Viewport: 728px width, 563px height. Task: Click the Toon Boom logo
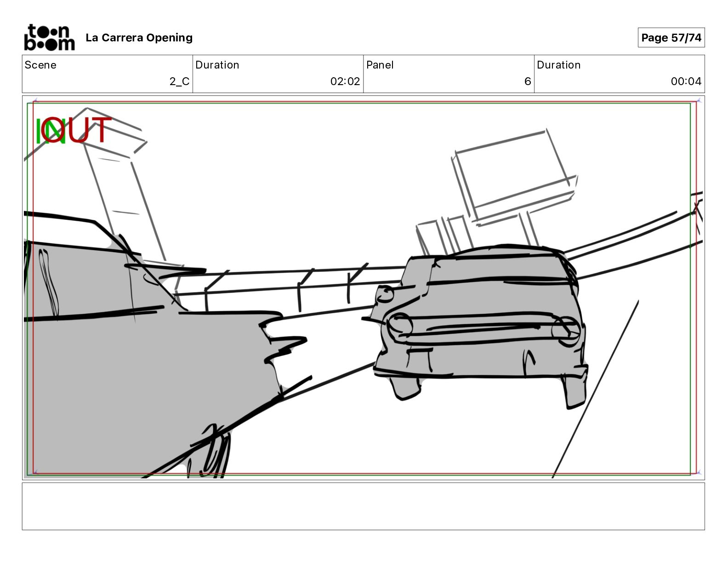coord(49,37)
